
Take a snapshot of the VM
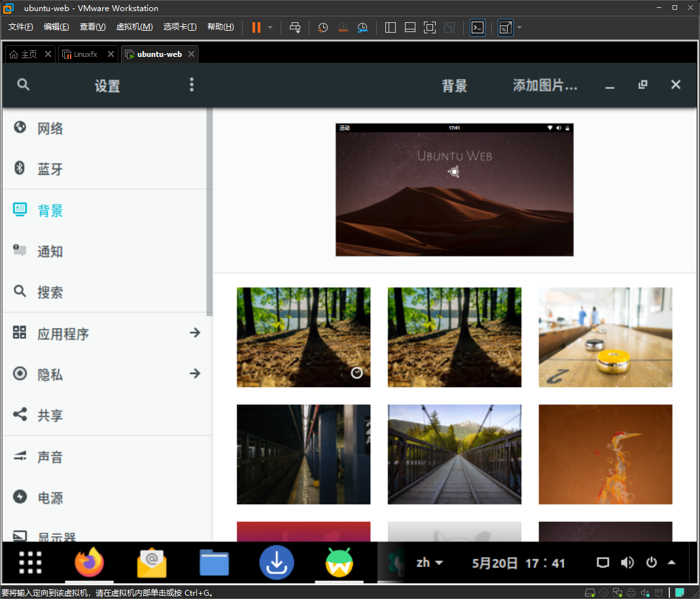pyautogui.click(x=322, y=27)
